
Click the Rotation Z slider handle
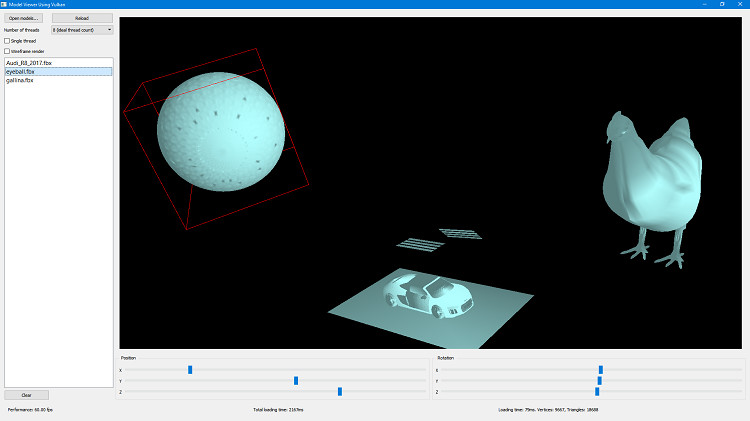click(597, 392)
